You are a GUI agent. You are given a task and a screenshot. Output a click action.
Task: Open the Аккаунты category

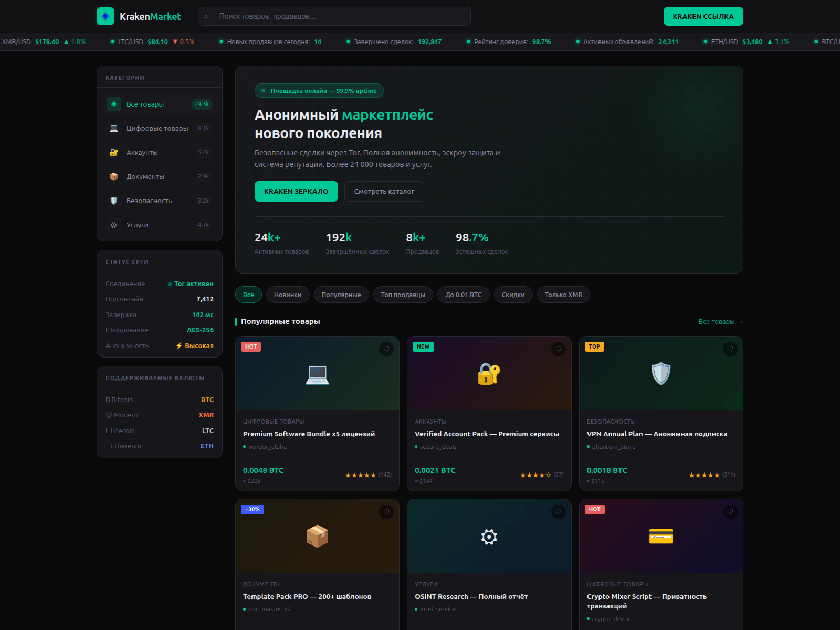click(x=160, y=152)
